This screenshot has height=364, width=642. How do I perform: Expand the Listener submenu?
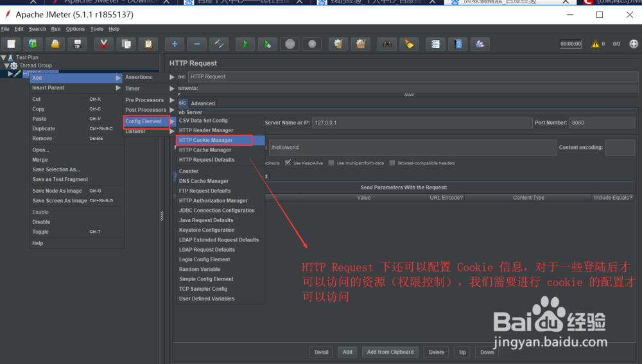150,132
